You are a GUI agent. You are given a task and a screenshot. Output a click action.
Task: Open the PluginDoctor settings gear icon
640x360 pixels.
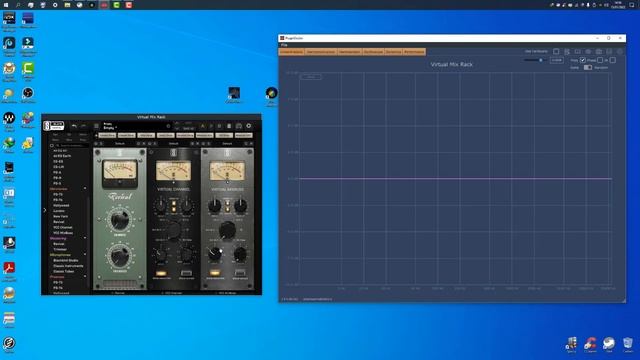click(x=620, y=51)
